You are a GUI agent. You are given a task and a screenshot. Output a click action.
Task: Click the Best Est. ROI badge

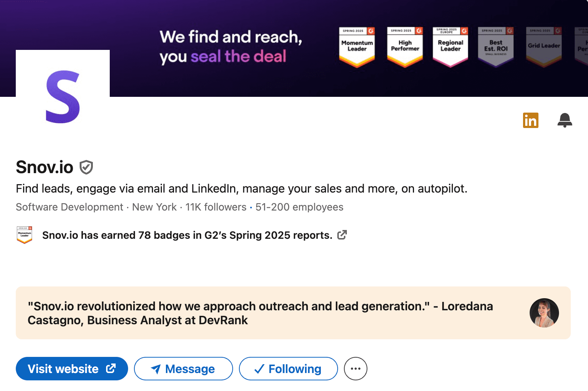click(496, 47)
